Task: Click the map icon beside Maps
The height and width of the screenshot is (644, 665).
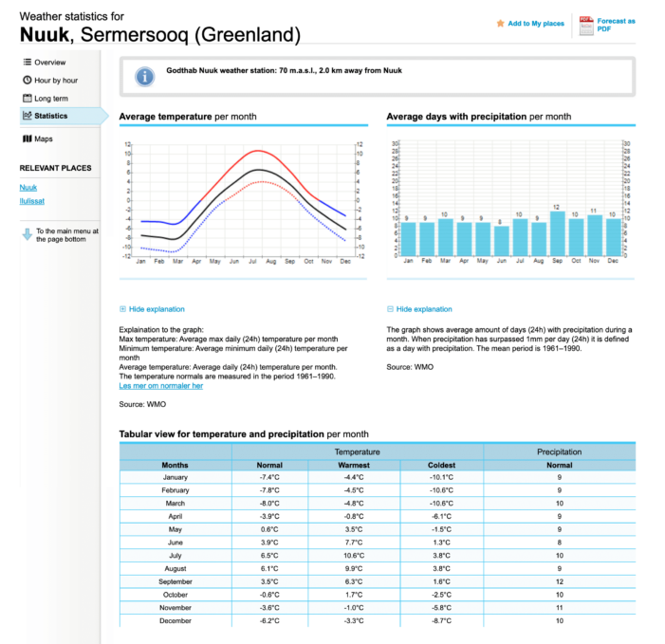Action: click(26, 138)
